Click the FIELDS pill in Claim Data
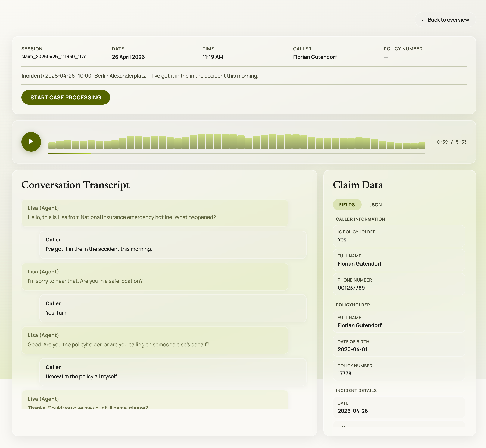486x448 pixels. pos(347,205)
